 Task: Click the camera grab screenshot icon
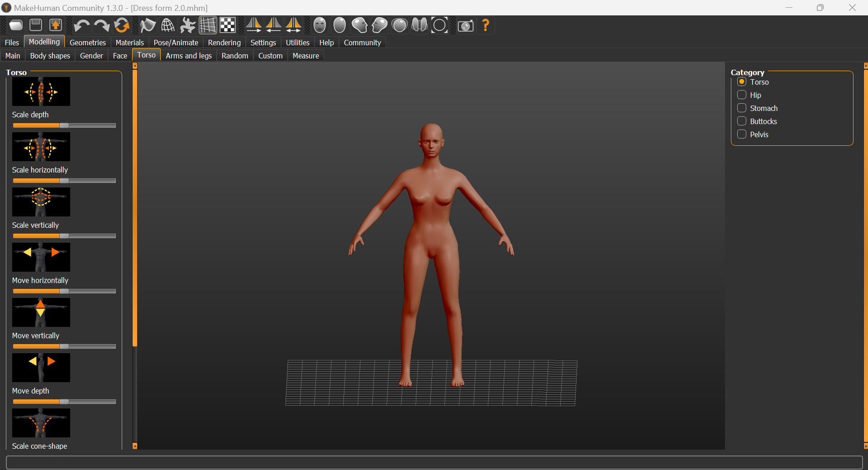tap(465, 25)
